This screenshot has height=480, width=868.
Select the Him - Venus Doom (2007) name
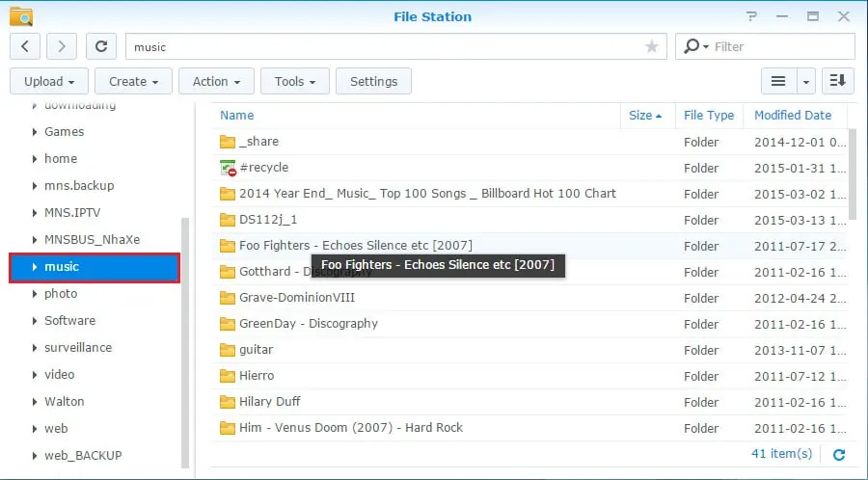(351, 427)
